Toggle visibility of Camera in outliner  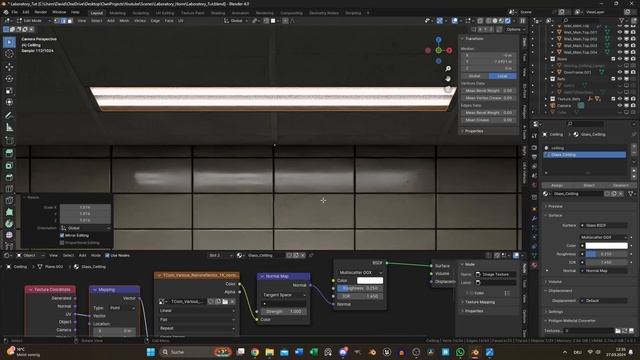pos(620,105)
